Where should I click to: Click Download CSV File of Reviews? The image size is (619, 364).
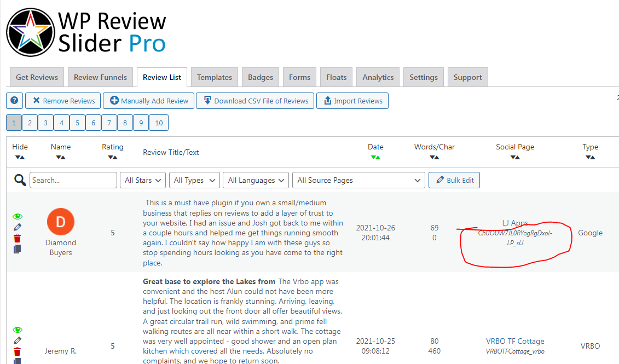pos(255,101)
